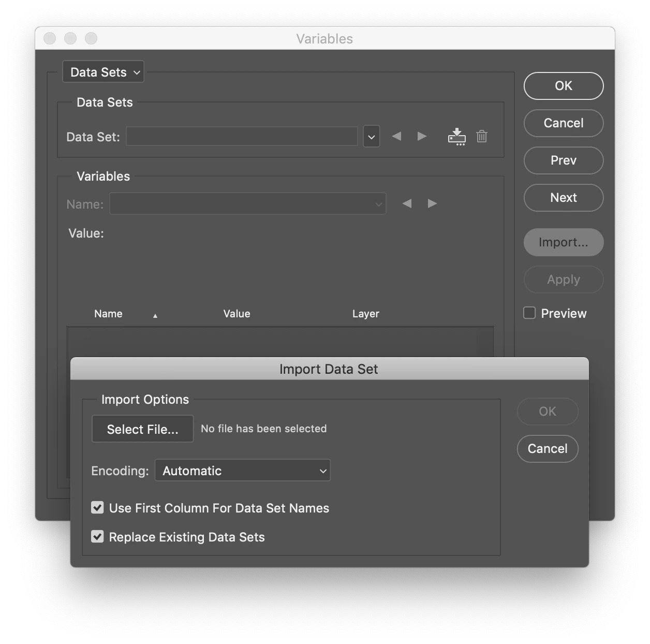The image size is (650, 644).
Task: Click the Data Set name input field
Action: (242, 137)
